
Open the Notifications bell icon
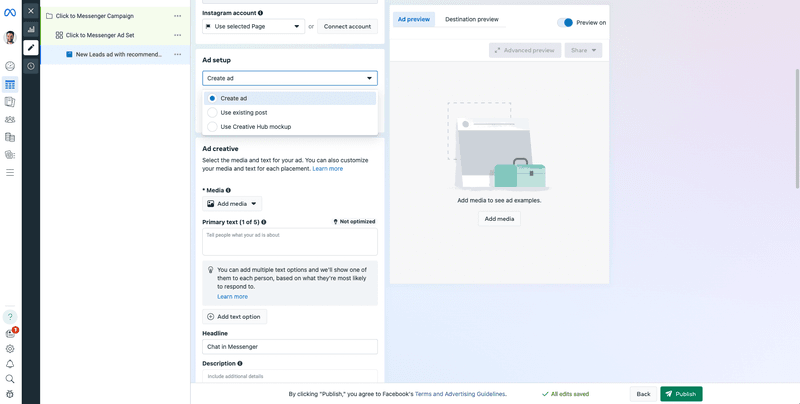coord(10,364)
